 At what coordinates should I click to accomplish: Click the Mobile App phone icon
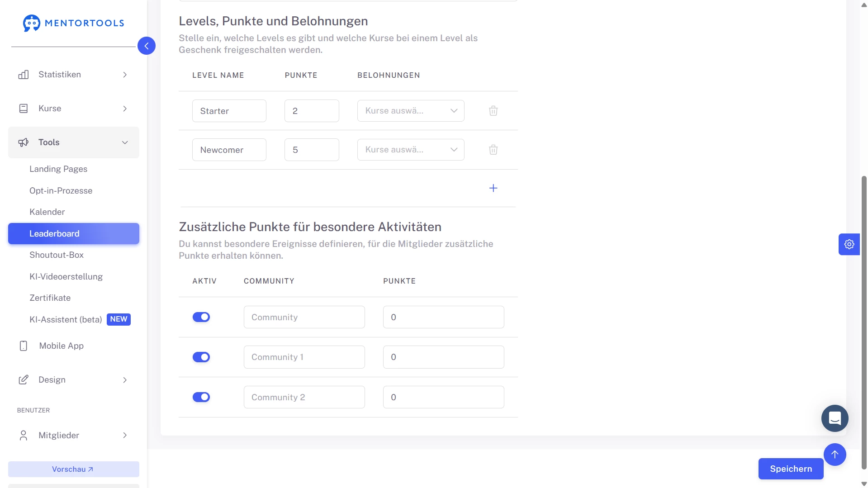[24, 346]
